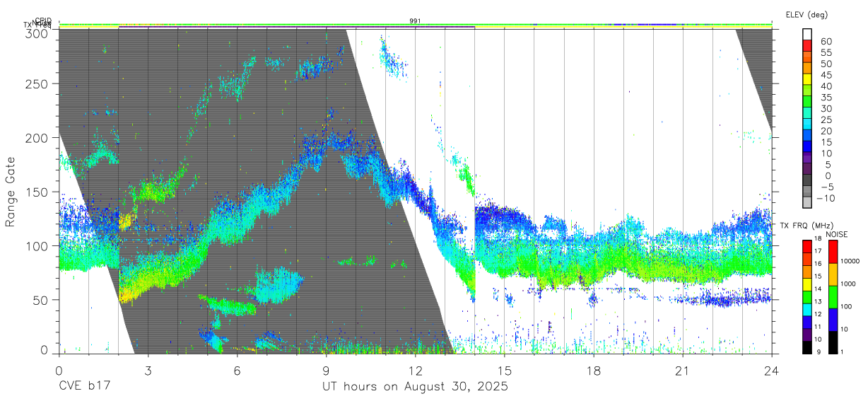Click the x-axis tick label '12'
Viewport: 868px width, 401px height.
point(415,371)
